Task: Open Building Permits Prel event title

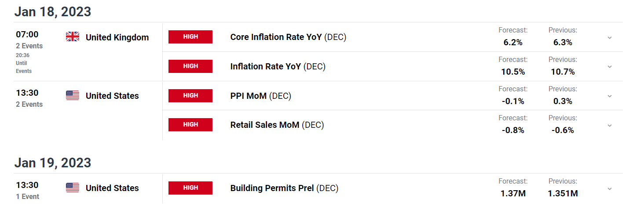Action: pos(284,188)
